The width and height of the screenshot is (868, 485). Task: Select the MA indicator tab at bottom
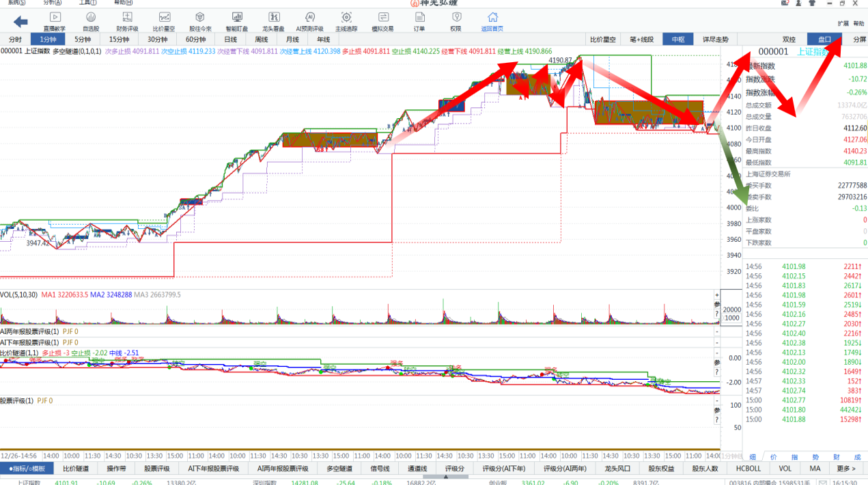click(x=815, y=469)
